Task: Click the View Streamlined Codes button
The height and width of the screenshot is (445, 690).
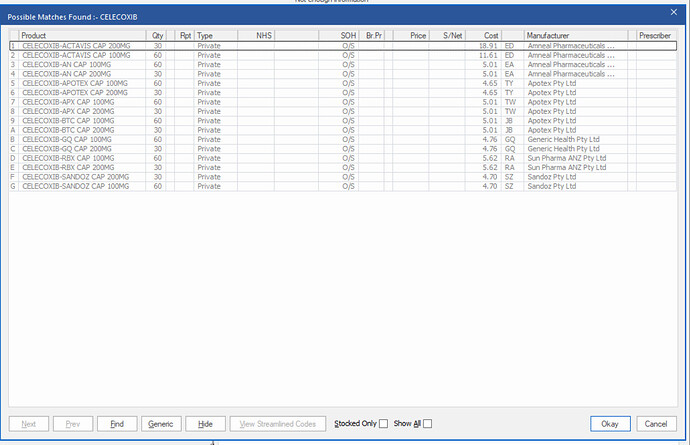Action: 278,424
